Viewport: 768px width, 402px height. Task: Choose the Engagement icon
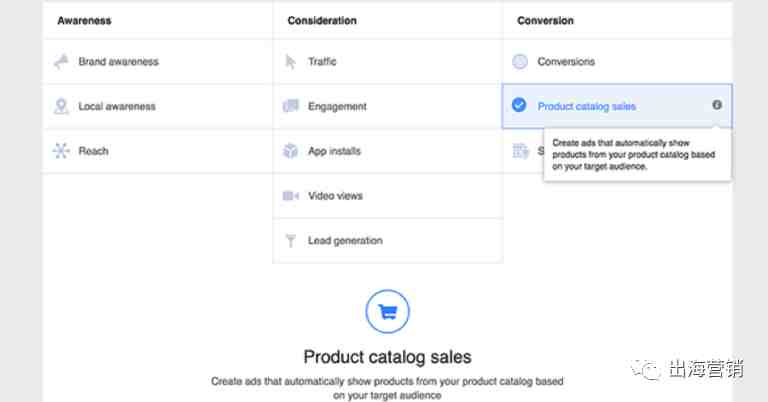click(290, 106)
